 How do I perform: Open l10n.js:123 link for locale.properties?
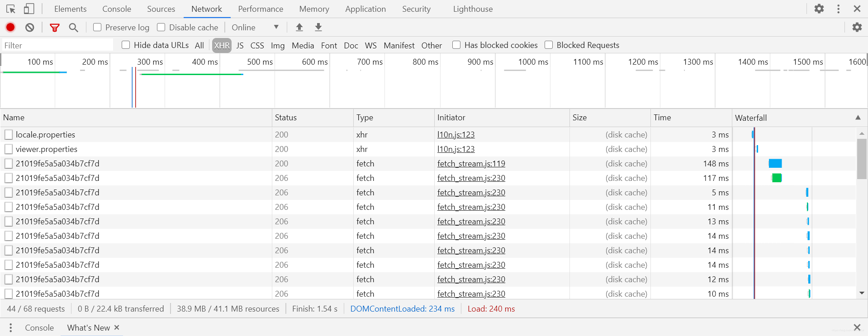[x=456, y=135]
